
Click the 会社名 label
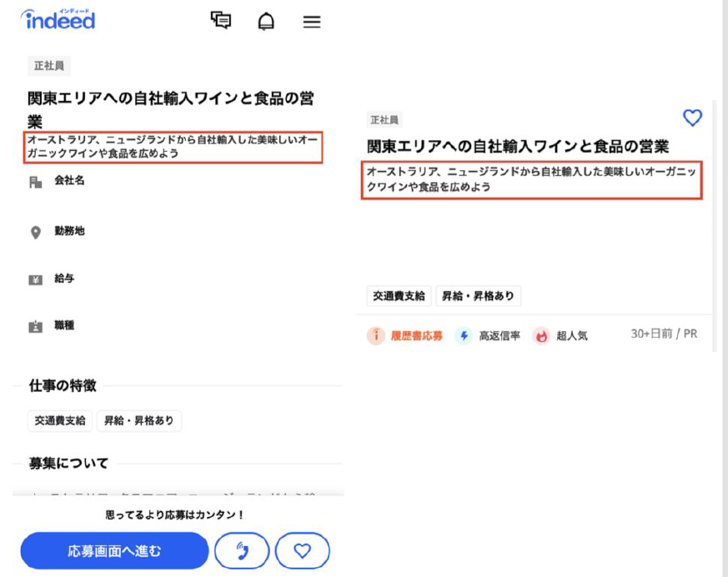pos(70,180)
